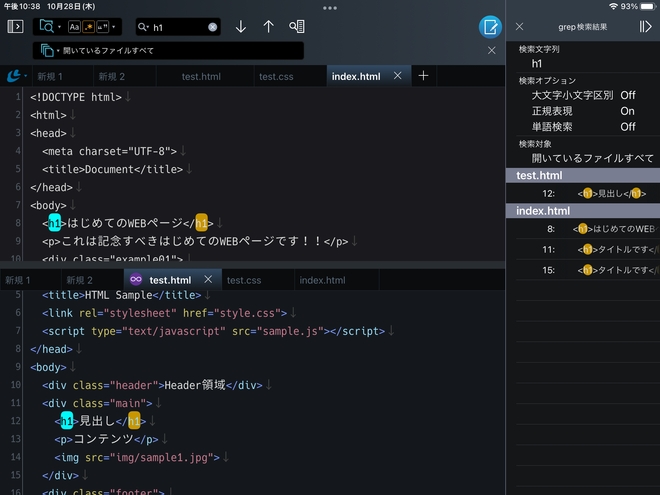Click the コンテンツ paragraph line
660x495 pixels.
106,439
